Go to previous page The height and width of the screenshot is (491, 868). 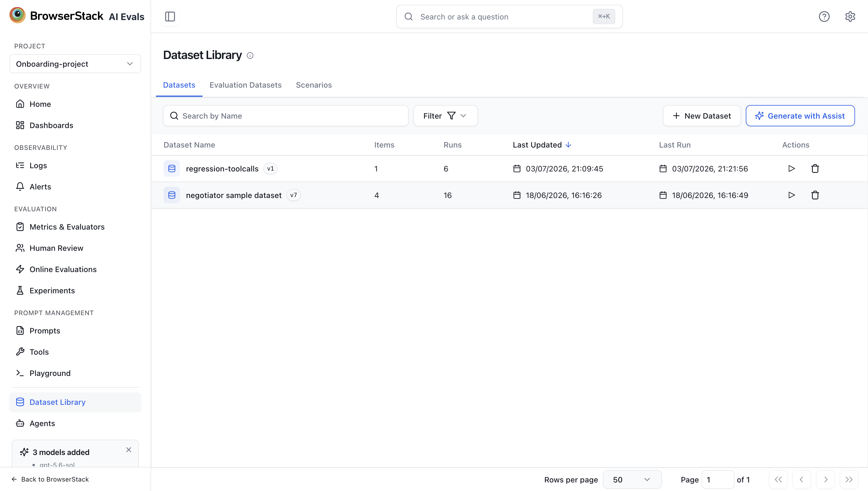coord(802,479)
